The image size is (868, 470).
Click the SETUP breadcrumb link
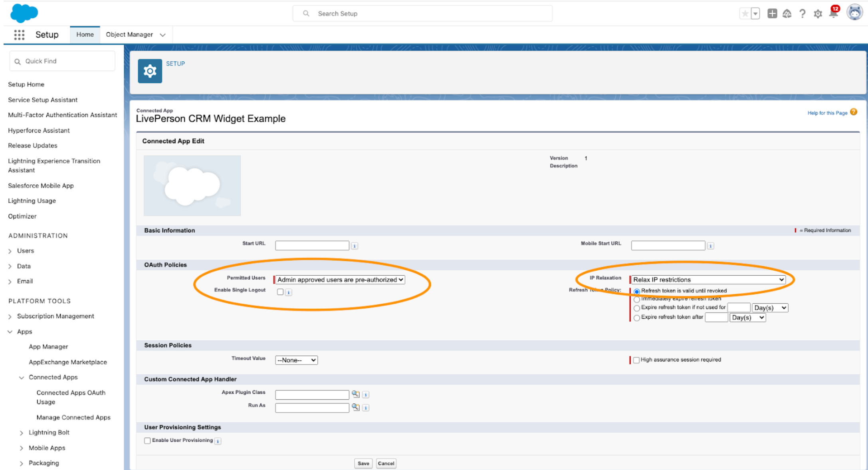[x=175, y=63]
